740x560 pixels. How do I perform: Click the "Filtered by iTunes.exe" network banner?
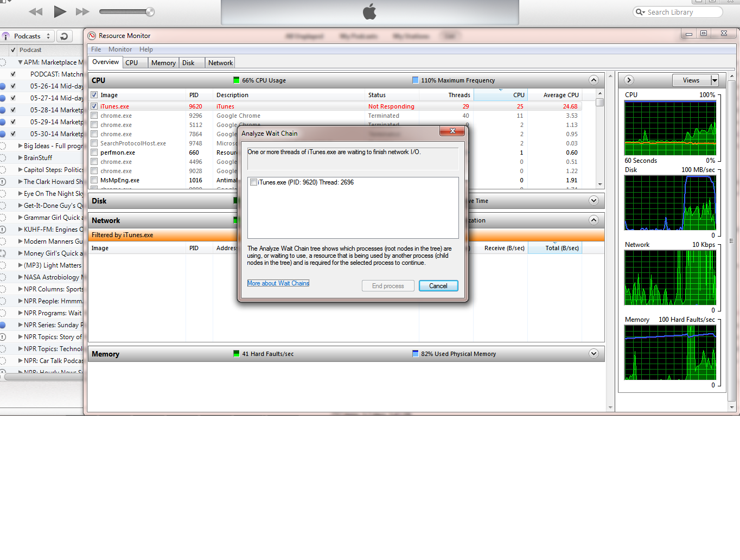point(346,235)
